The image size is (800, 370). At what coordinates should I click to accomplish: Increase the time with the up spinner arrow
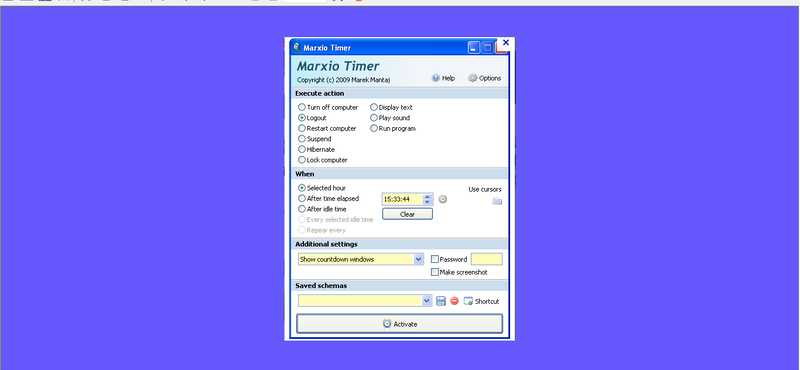click(428, 196)
